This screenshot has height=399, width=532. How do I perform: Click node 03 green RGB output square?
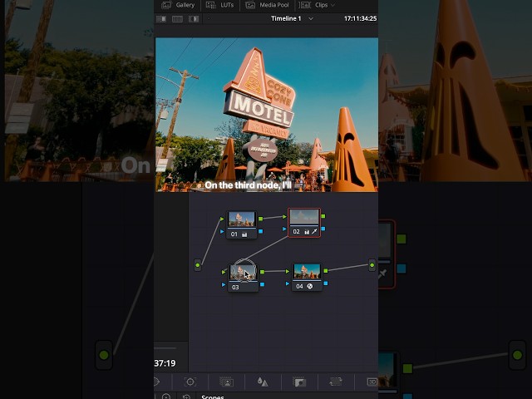[x=262, y=272]
